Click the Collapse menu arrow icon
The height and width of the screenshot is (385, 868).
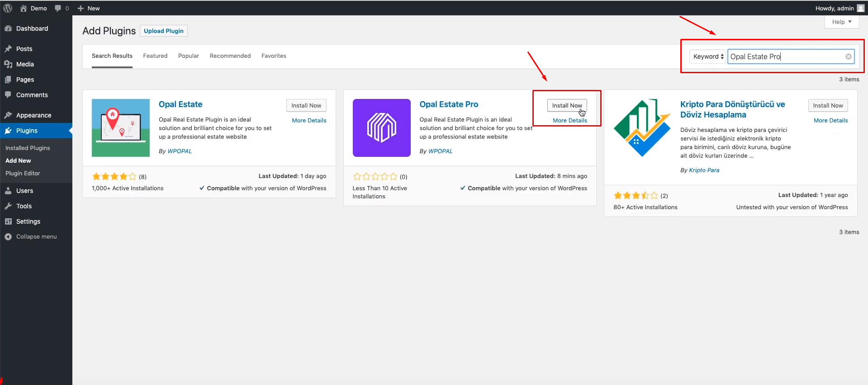(x=8, y=237)
